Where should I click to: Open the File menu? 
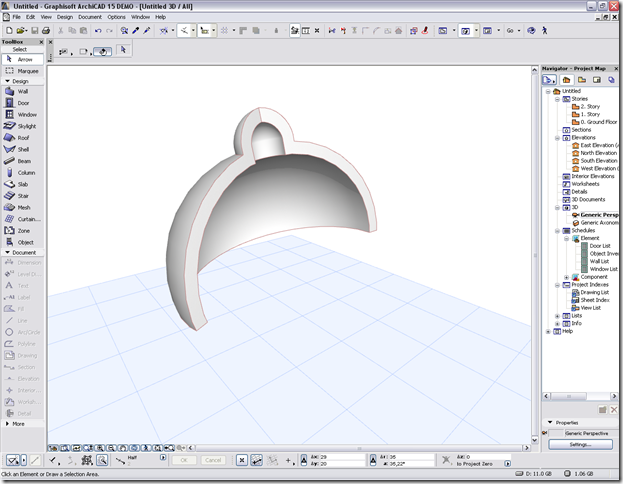click(x=16, y=17)
